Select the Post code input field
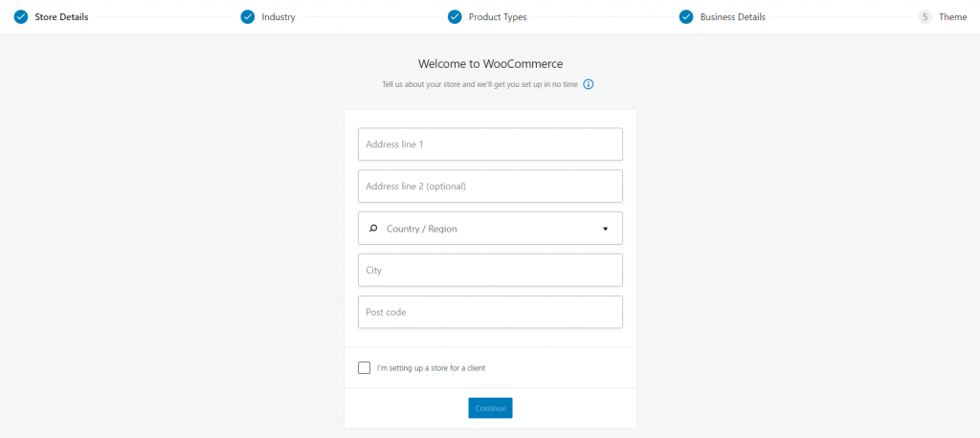This screenshot has height=438, width=980. pyautogui.click(x=490, y=312)
